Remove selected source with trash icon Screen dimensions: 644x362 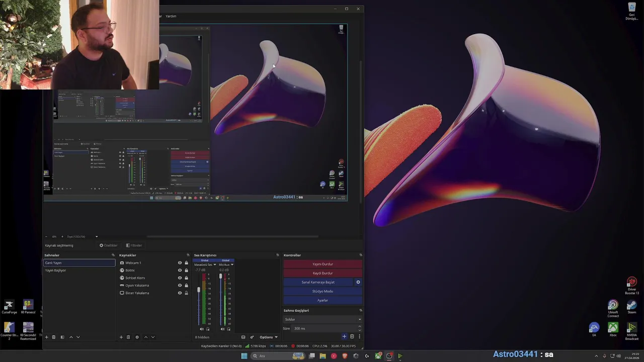coord(128,337)
